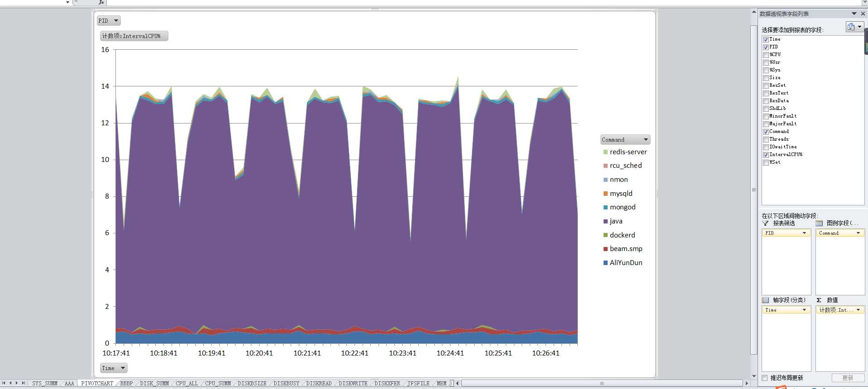Select the dockerd legend entry
This screenshot has height=389, width=868.
(x=622, y=235)
